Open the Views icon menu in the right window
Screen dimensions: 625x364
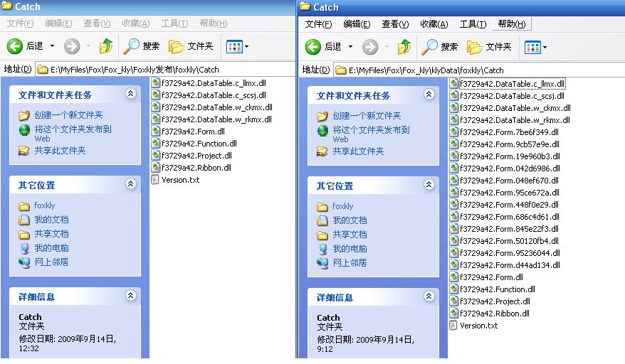[532, 48]
